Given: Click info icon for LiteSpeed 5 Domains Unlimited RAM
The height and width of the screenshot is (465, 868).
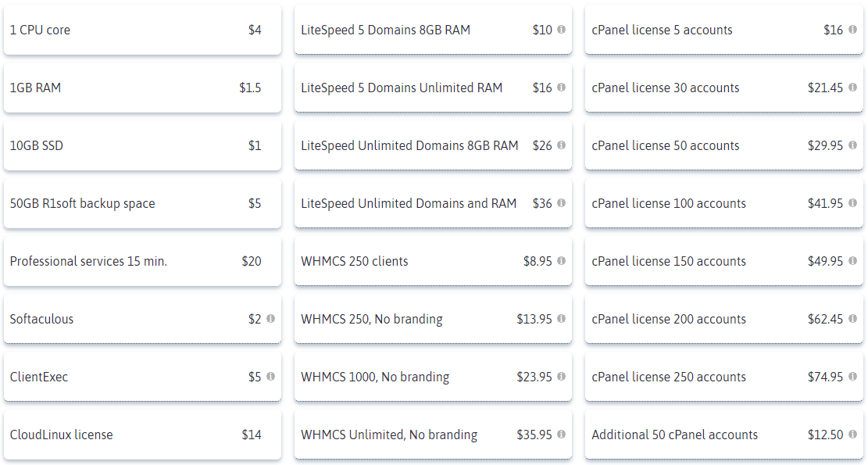Looking at the screenshot, I should [561, 88].
